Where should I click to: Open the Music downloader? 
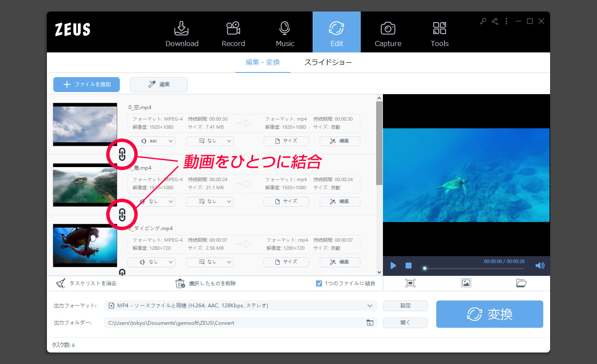284,32
